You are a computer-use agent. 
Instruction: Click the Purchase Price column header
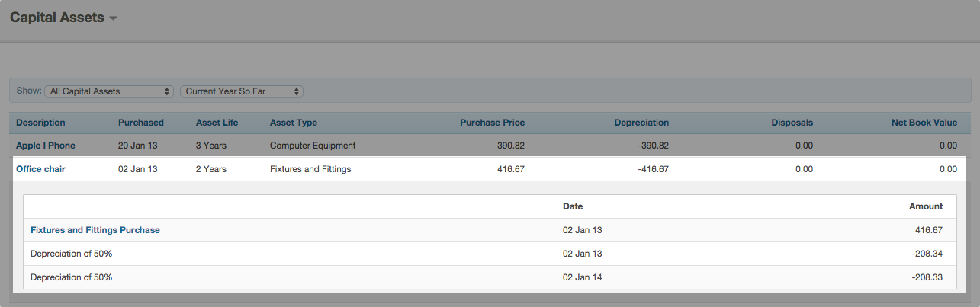pyautogui.click(x=492, y=123)
